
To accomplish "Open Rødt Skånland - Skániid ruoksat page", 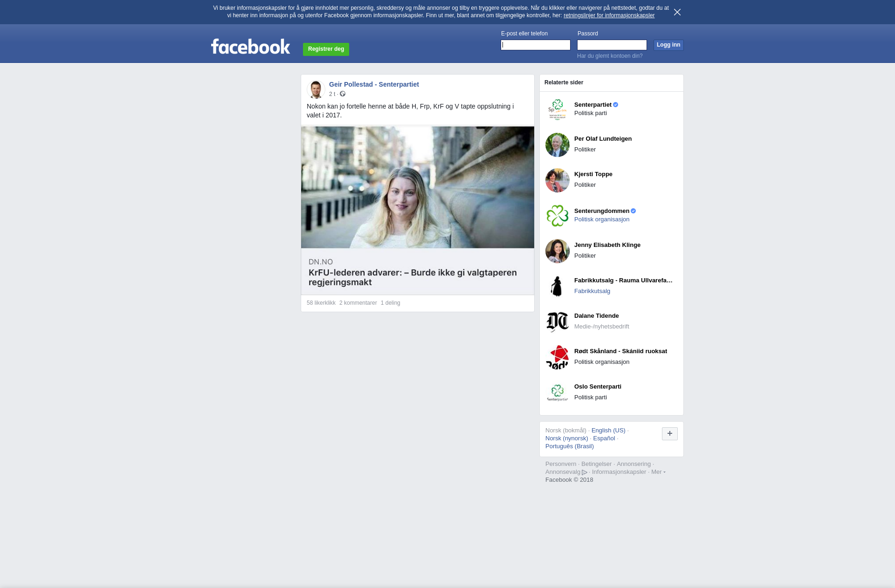I will coord(620,351).
